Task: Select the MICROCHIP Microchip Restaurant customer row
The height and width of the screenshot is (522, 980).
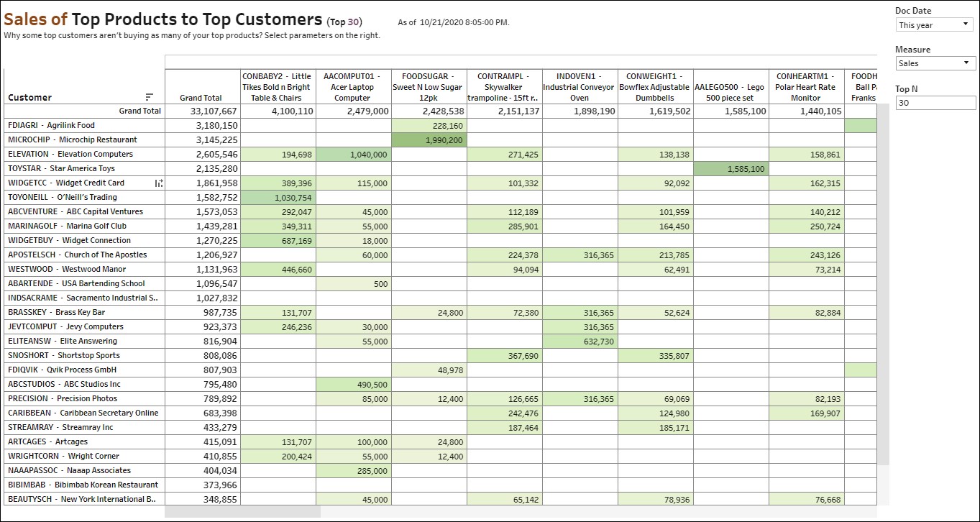Action: [x=73, y=139]
